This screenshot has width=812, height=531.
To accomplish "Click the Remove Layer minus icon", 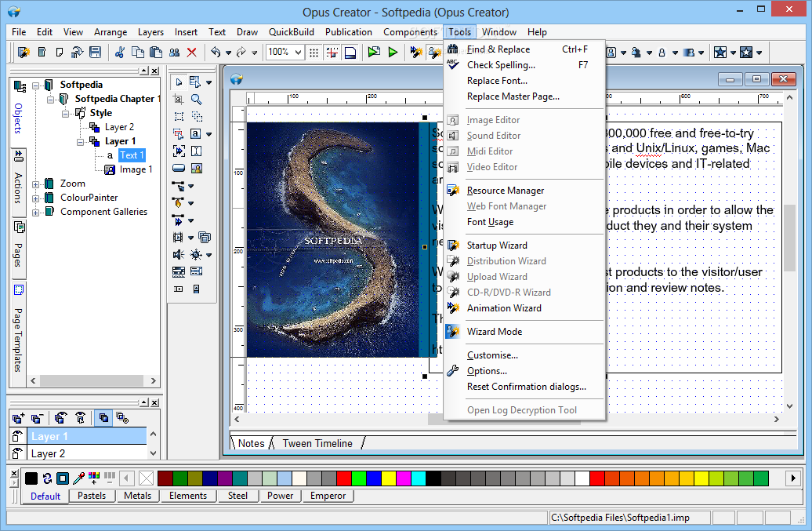I will [37, 418].
